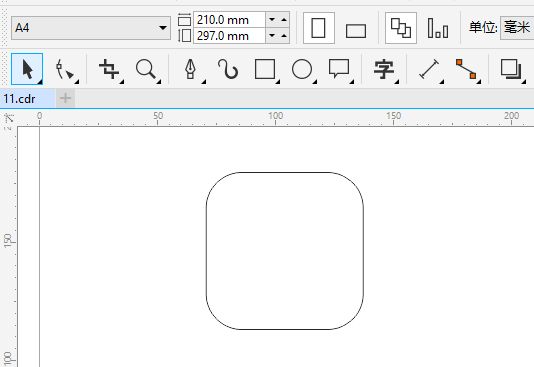Decrease page height with down arrow
This screenshot has width=534, height=367.
tap(272, 35)
